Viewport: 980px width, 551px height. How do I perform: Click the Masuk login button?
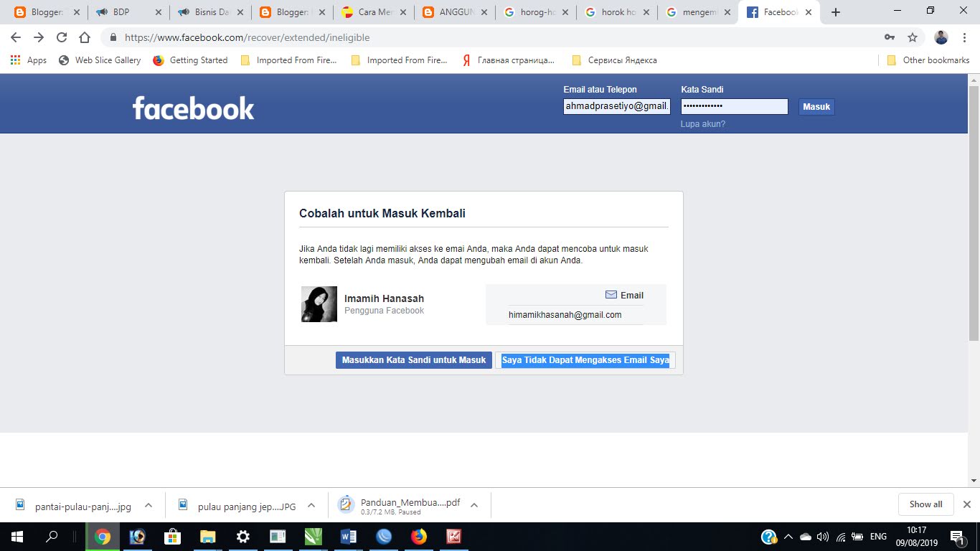pyautogui.click(x=816, y=107)
